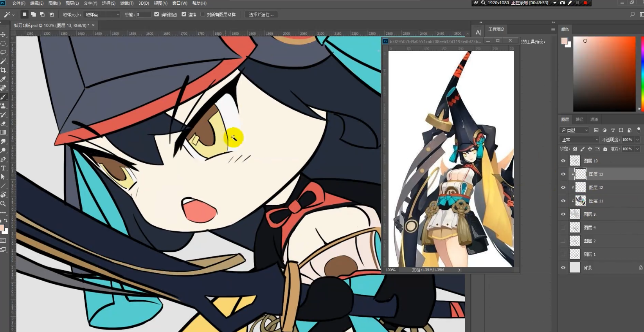Viewport: 644px width, 332px height.
Task: Select the Smudge tool
Action: pyautogui.click(x=4, y=141)
